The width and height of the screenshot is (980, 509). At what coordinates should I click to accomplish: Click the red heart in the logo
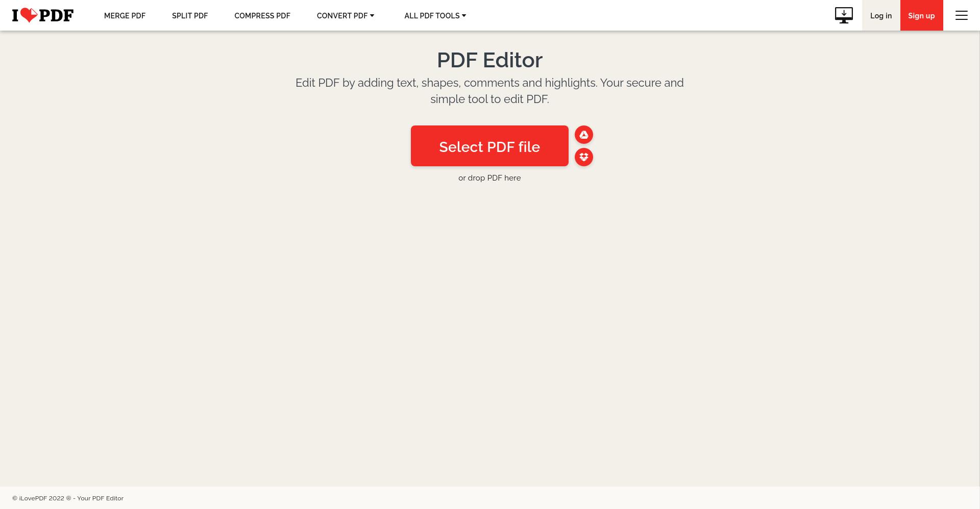(29, 15)
